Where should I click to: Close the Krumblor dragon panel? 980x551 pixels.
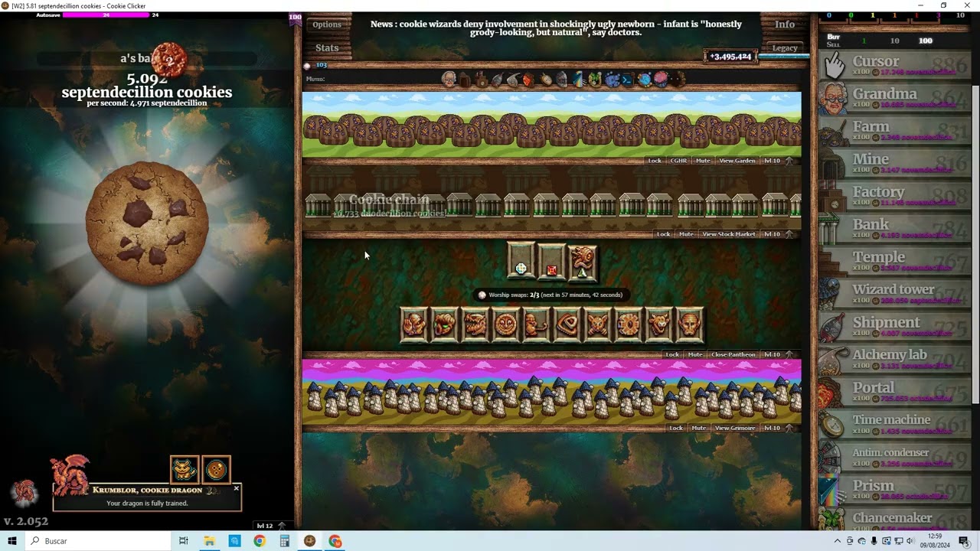click(236, 488)
